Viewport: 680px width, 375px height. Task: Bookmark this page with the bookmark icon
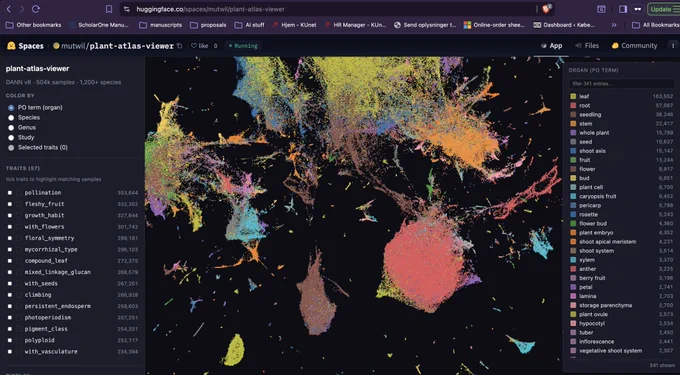pos(109,9)
